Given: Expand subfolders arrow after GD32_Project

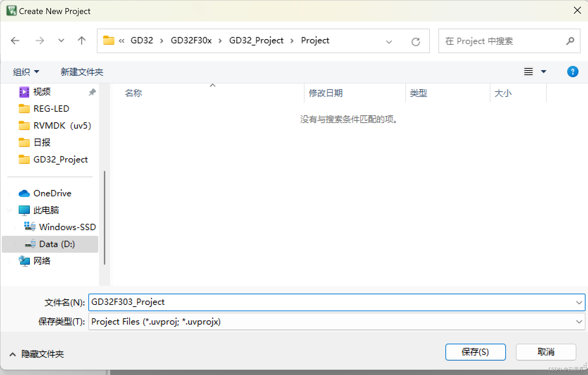Looking at the screenshot, I should click(x=292, y=41).
